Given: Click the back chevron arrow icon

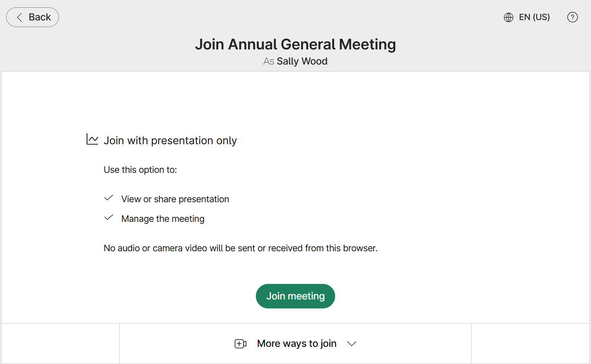Looking at the screenshot, I should (18, 17).
